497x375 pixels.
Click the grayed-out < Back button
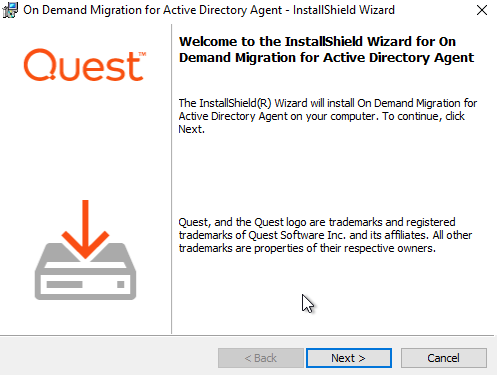point(261,358)
